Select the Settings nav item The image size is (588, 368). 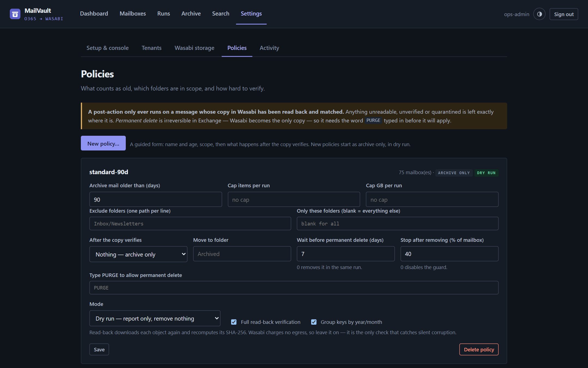tap(251, 14)
